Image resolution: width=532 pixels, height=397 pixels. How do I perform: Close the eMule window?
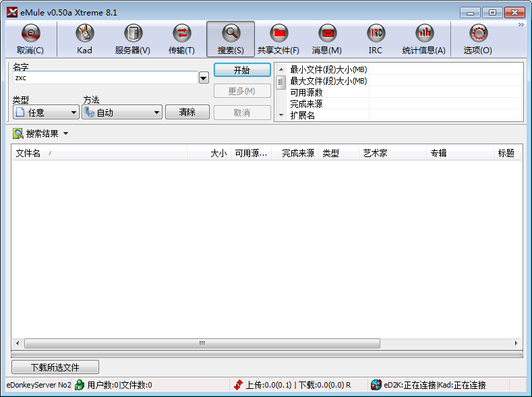(x=514, y=13)
